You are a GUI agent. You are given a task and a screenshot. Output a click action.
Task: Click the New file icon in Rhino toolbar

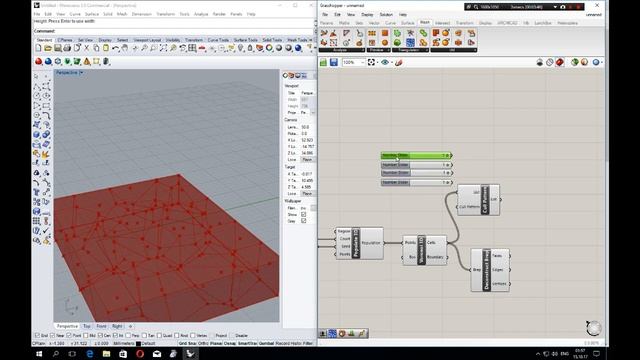pyautogui.click(x=38, y=48)
